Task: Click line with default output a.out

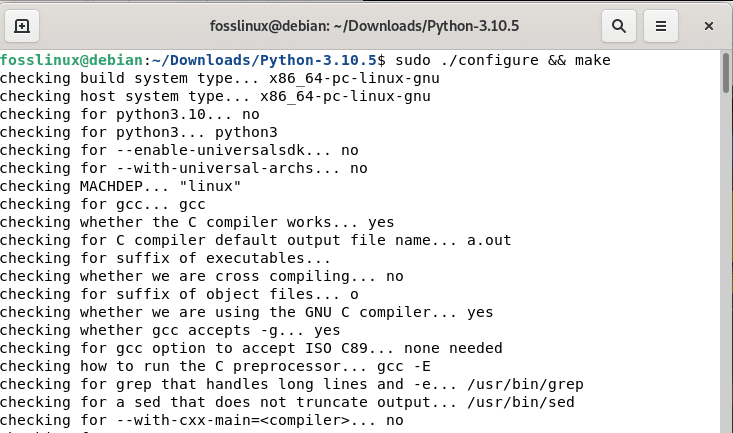Action: 256,240
